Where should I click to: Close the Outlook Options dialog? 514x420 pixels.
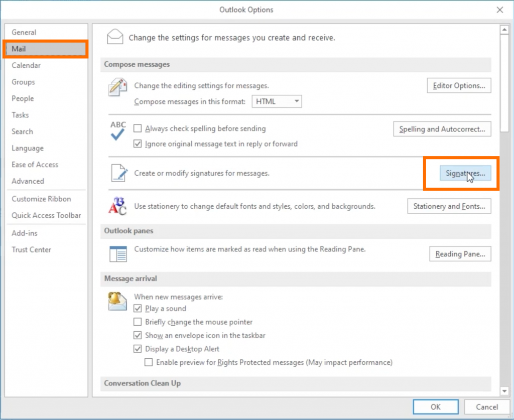pos(499,10)
